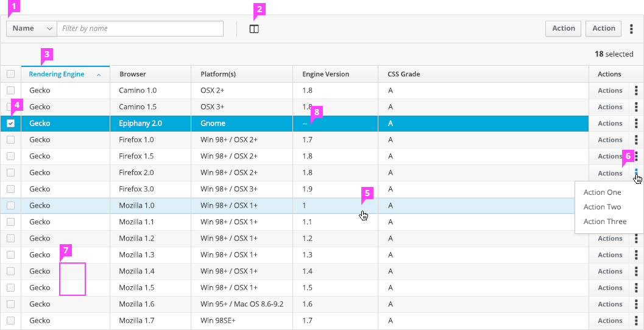Open the column management view icon
Viewport: 644px width, 330px height.
tap(254, 29)
